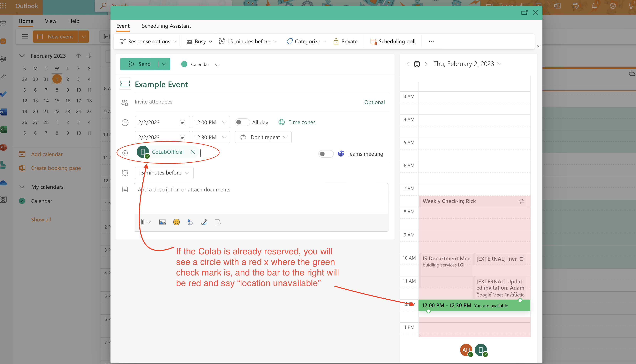This screenshot has width=636, height=364.
Task: Open the View tab in Outlook
Action: click(x=50, y=21)
